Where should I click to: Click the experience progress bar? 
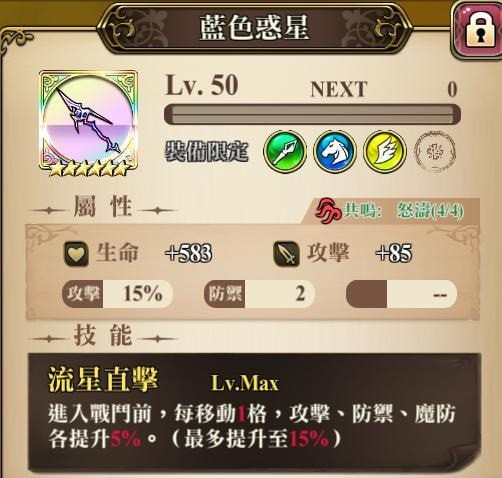pyautogui.click(x=312, y=114)
